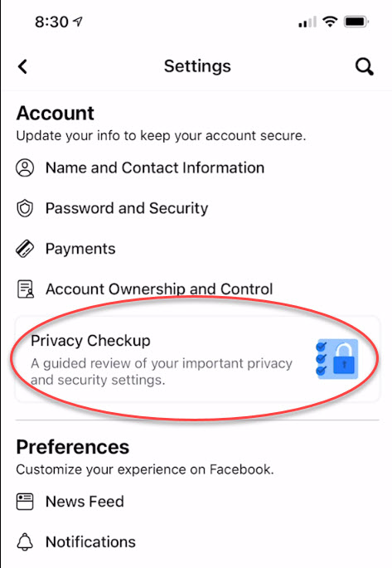Tap the News Feed icon
This screenshot has height=568, width=392.
point(25,502)
